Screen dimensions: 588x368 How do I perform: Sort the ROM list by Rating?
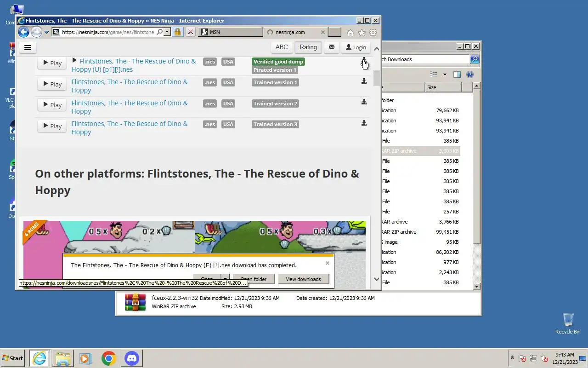tap(308, 47)
